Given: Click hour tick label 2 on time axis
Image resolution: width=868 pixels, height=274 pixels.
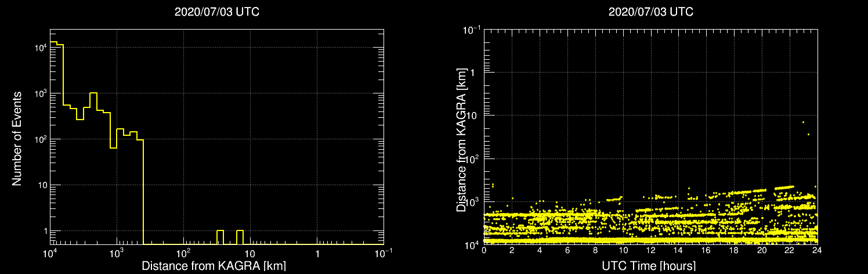Looking at the screenshot, I should click(512, 251).
